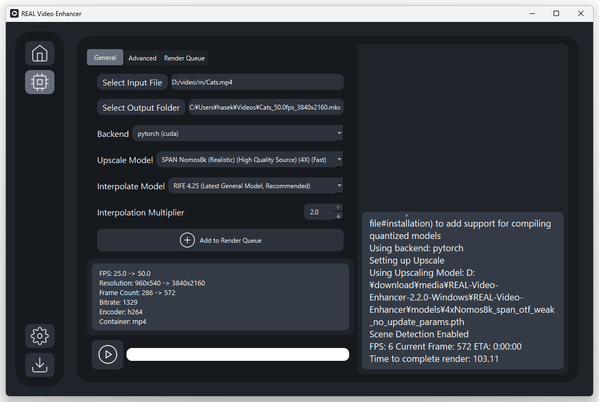Decrease the Interpolation Multiplier with down arrow
Viewport: 599px width, 402px height.
(338, 216)
